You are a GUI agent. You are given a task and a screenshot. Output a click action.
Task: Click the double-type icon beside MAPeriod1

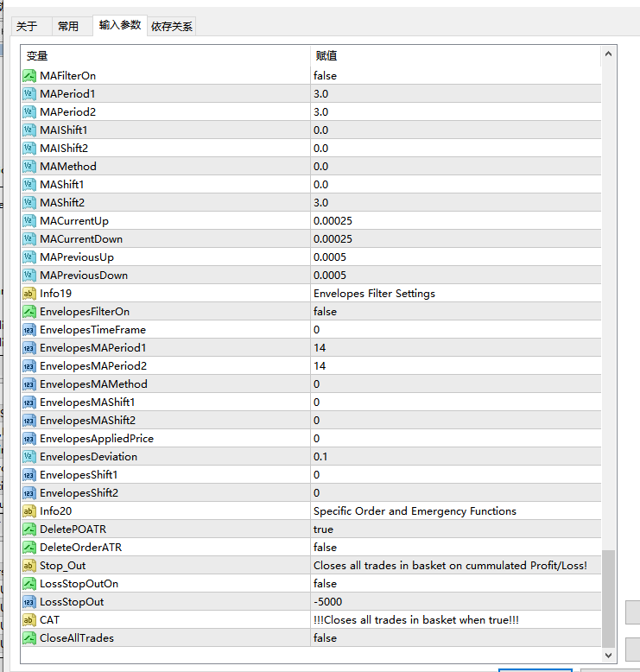pos(29,94)
